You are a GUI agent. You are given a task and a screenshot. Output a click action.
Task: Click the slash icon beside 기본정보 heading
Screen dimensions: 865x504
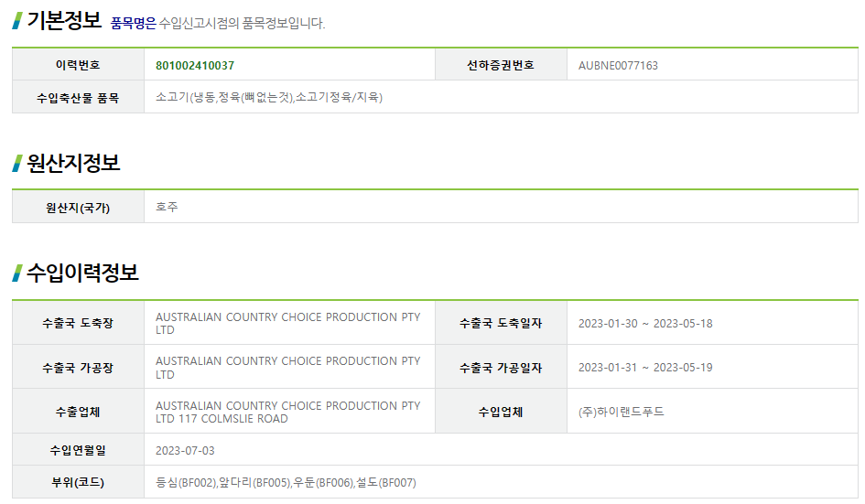pyautogui.click(x=17, y=20)
